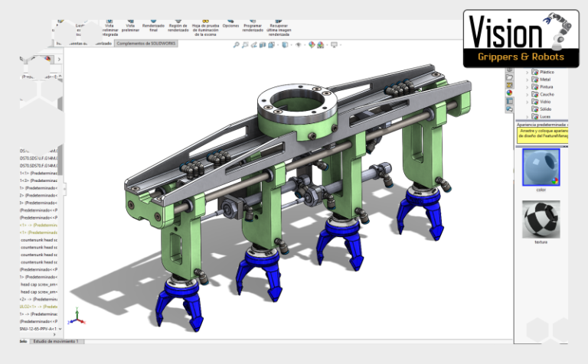Open Hoja de prueba de iluminación
The image size is (588, 364).
click(205, 28)
